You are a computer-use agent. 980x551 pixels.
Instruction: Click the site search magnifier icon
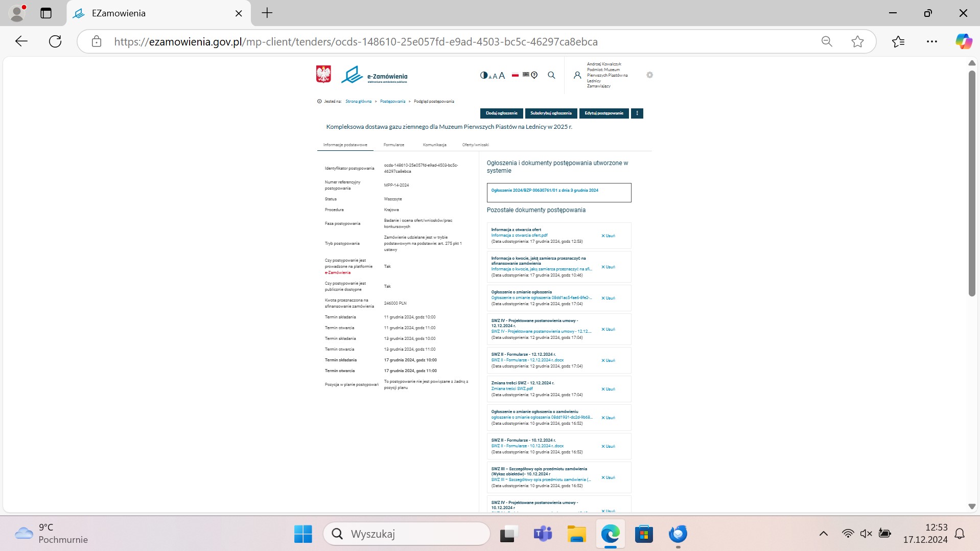click(551, 75)
